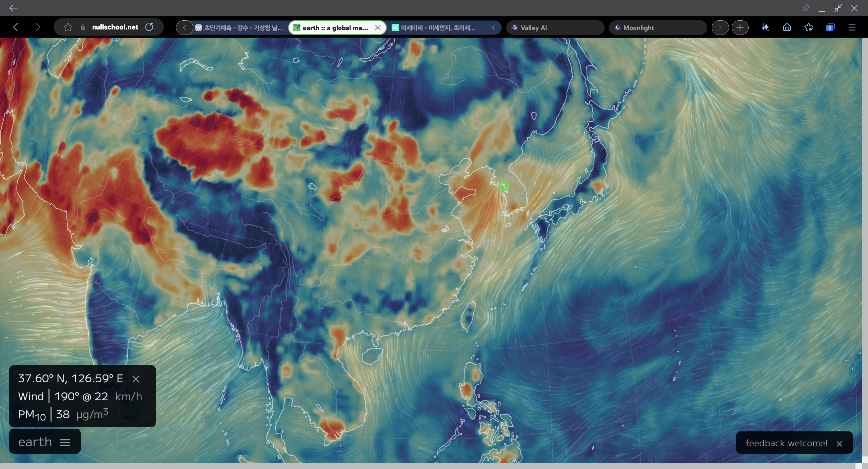Open the feedback welcome! link
This screenshot has width=868, height=469.
(786, 443)
